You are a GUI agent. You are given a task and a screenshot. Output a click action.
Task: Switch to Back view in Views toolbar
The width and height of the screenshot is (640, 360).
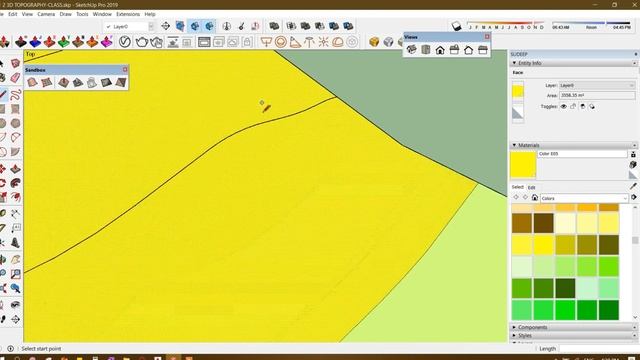[x=469, y=50]
